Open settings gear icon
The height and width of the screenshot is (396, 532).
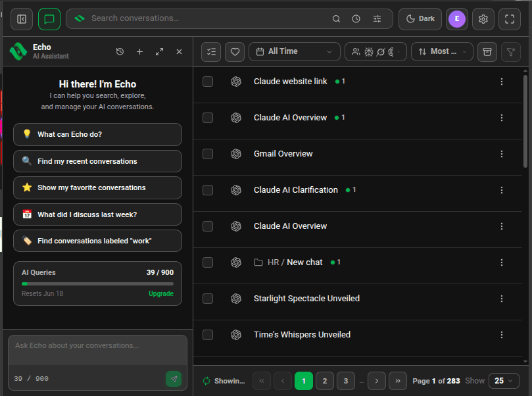tap(483, 19)
